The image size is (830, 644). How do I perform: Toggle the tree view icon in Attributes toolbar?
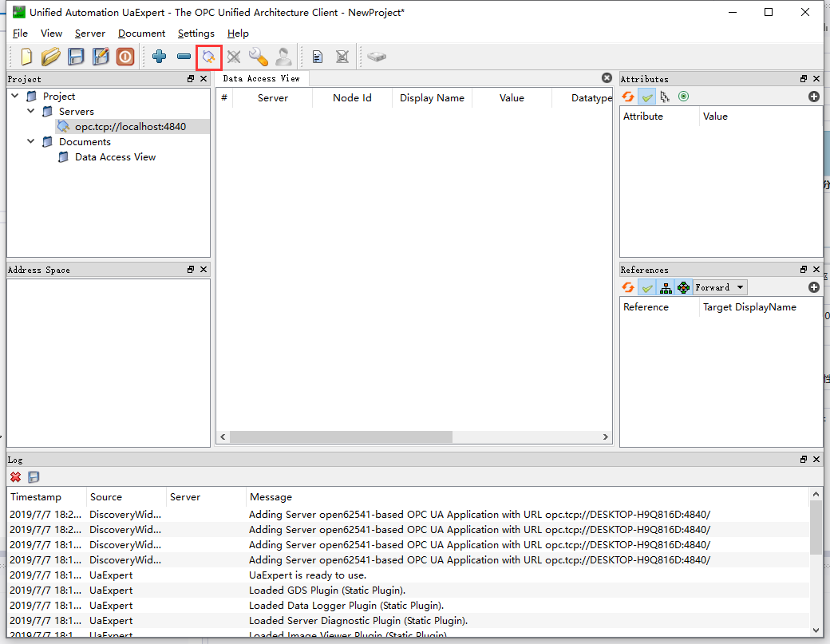coord(665,97)
